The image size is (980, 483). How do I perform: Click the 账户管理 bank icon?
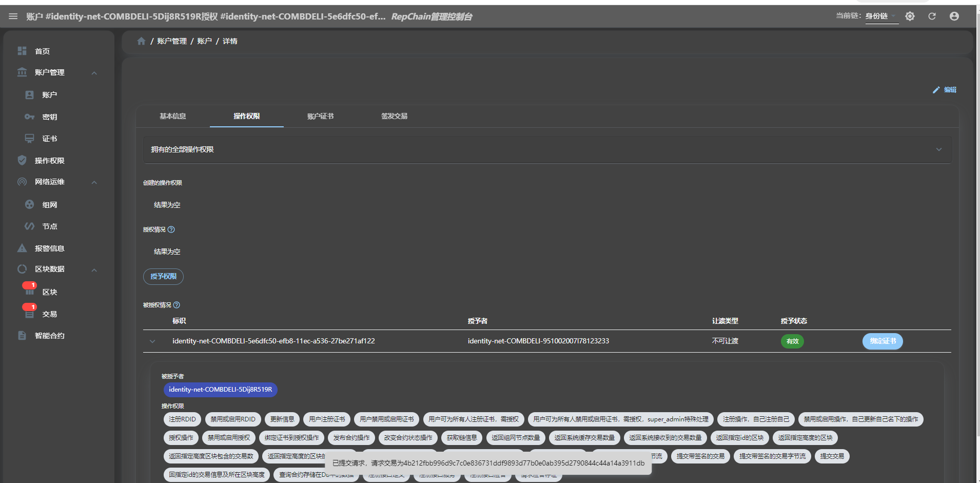(x=22, y=72)
